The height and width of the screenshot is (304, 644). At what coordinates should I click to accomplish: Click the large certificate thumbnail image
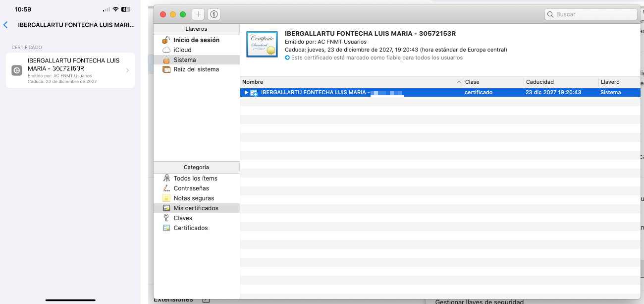[262, 44]
